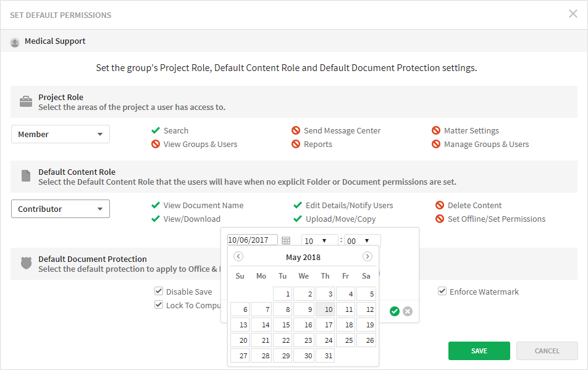This screenshot has height=370, width=588.
Task: Go to previous month in the calendar
Action: pos(238,256)
